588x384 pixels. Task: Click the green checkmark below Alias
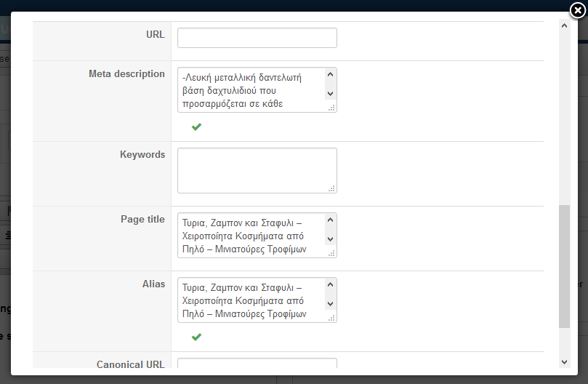pos(196,337)
